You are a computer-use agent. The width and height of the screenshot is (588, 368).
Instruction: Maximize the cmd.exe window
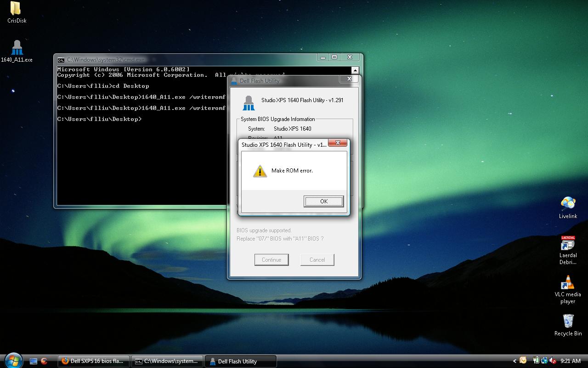pyautogui.click(x=334, y=57)
